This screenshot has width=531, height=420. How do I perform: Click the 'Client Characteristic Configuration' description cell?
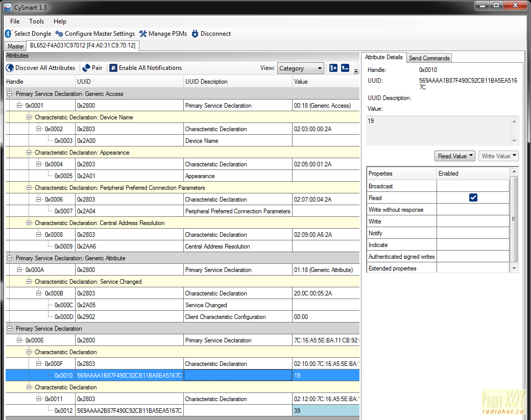coord(238,316)
